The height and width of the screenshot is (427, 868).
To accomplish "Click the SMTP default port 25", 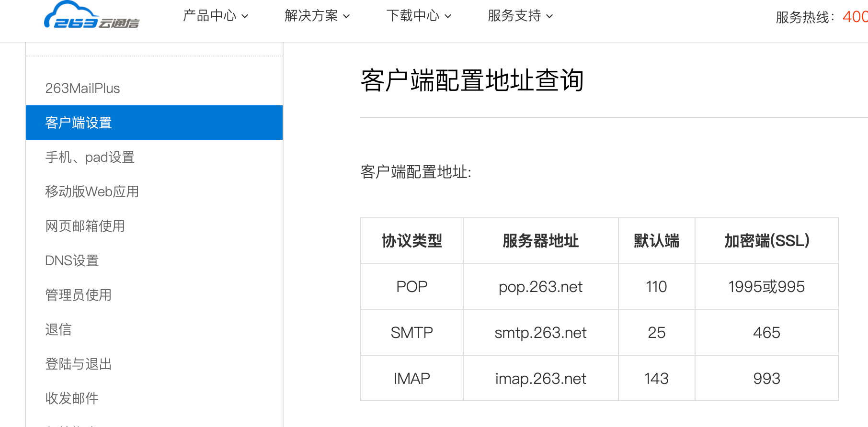I will [x=657, y=333].
